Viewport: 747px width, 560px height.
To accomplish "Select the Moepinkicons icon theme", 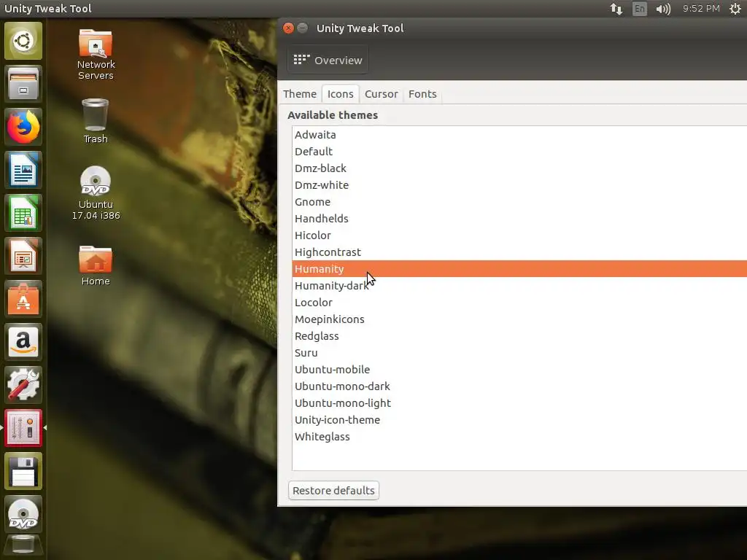I will 519,319.
